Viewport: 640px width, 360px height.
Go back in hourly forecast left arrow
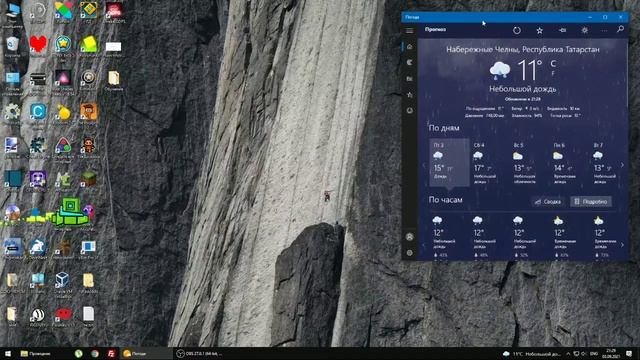[423, 245]
